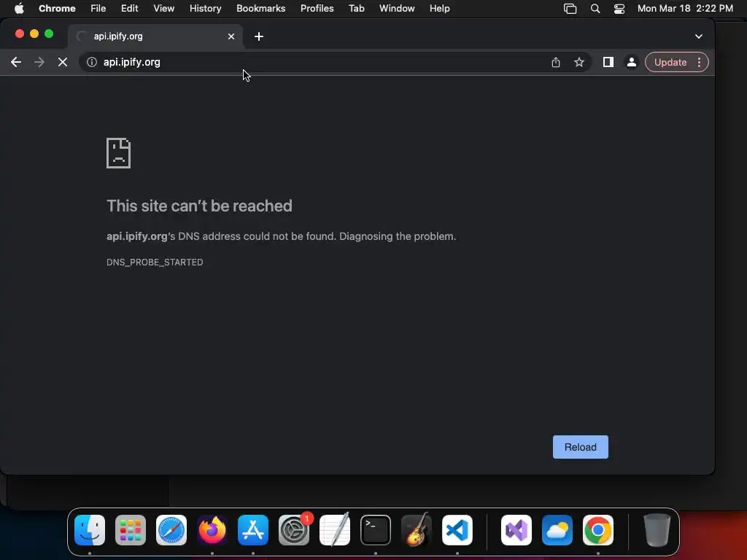
Task: Bookmark this tab with the star icon
Action: pyautogui.click(x=578, y=63)
